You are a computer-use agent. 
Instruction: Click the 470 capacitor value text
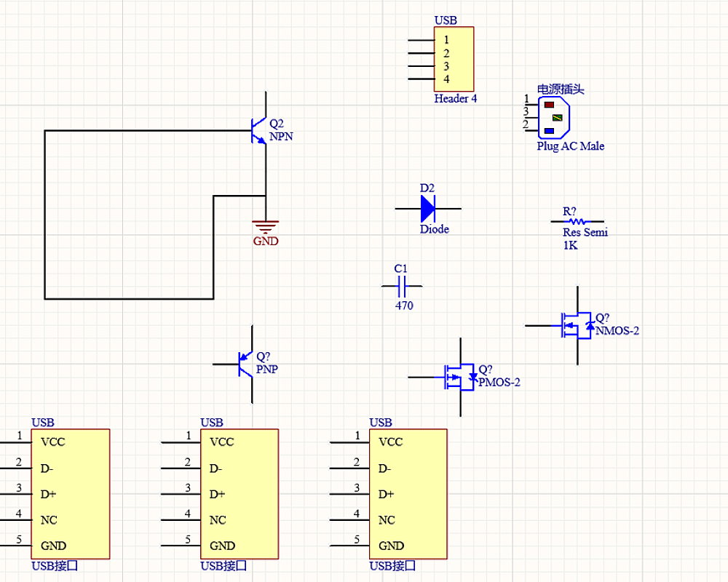[404, 306]
